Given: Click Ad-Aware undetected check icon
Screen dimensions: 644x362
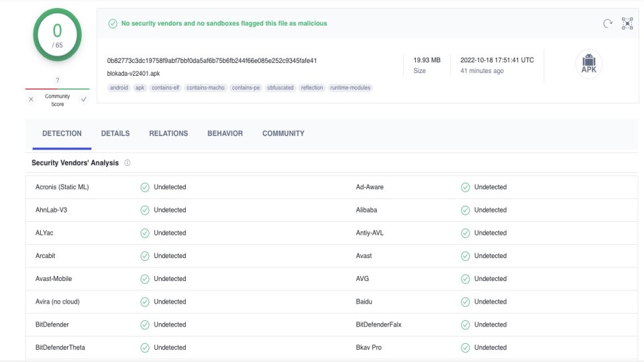Looking at the screenshot, I should 465,188.
